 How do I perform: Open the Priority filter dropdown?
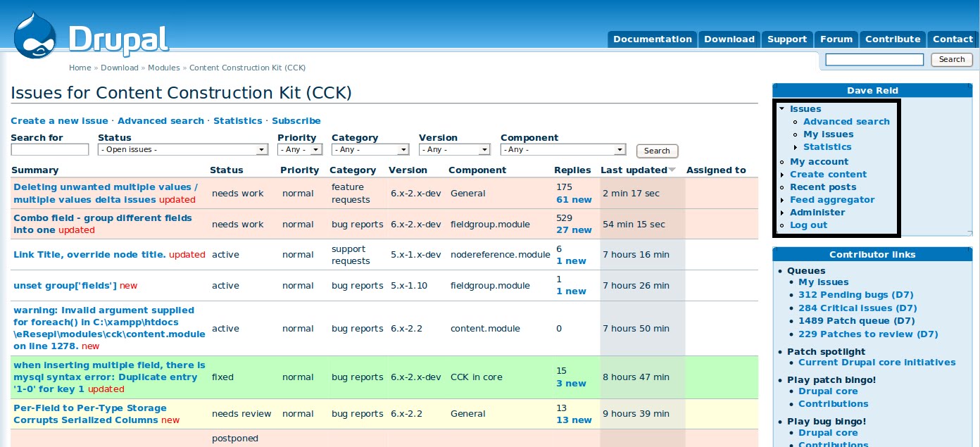(x=300, y=149)
